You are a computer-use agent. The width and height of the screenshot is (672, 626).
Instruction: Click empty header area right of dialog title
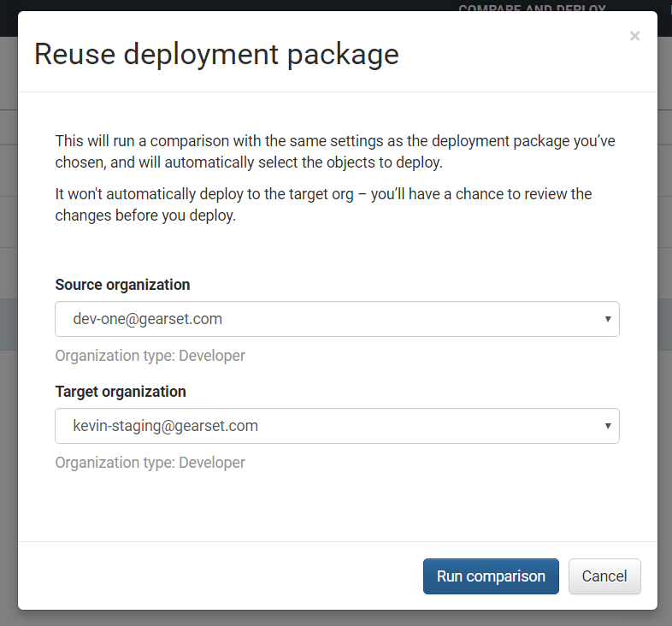coord(513,56)
